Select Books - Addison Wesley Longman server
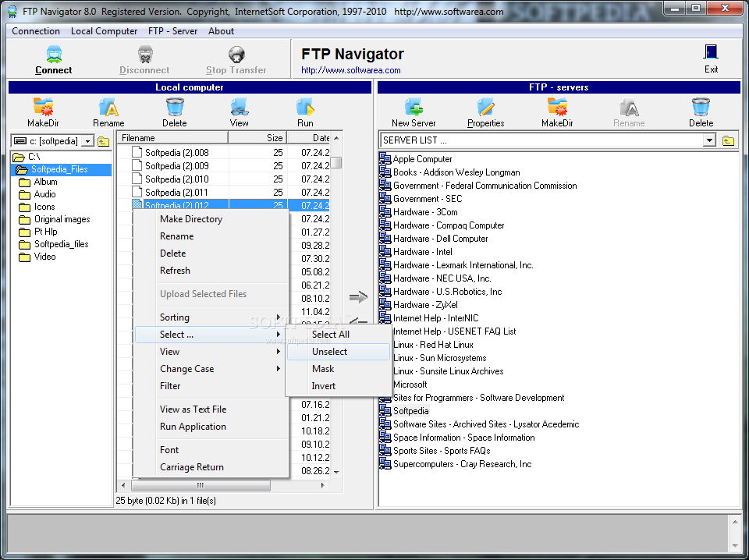This screenshot has width=749, height=560. pos(456,172)
